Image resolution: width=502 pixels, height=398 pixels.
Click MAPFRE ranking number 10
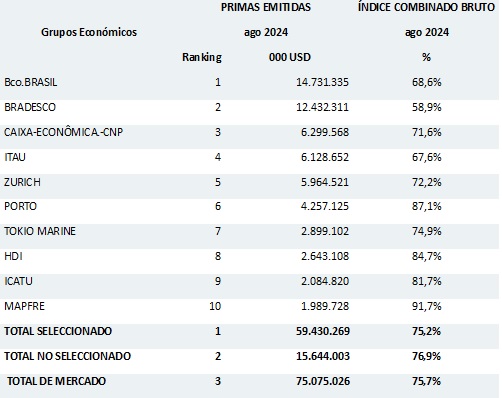215,306
